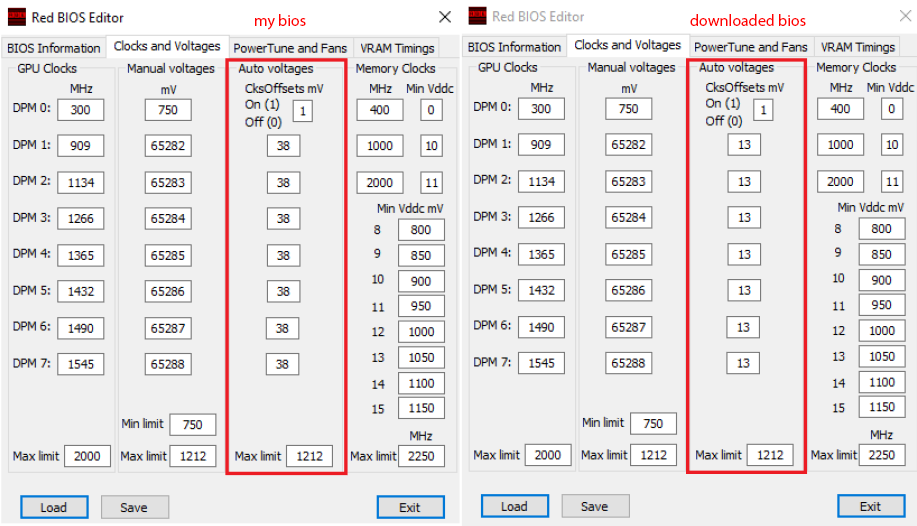The height and width of the screenshot is (526, 917).
Task: Edit Manual voltages Min limit 750 in downloaded bios
Action: click(653, 423)
